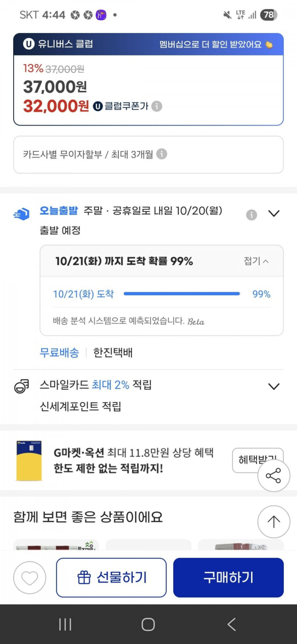
Task: Open the yellow Smile card thumbnail
Action: [x=29, y=461]
